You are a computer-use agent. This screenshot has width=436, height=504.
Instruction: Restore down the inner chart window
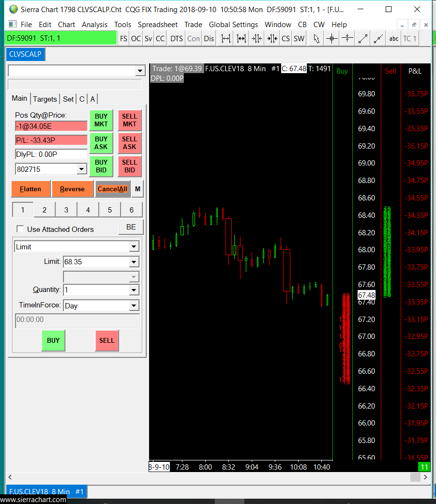tap(414, 25)
